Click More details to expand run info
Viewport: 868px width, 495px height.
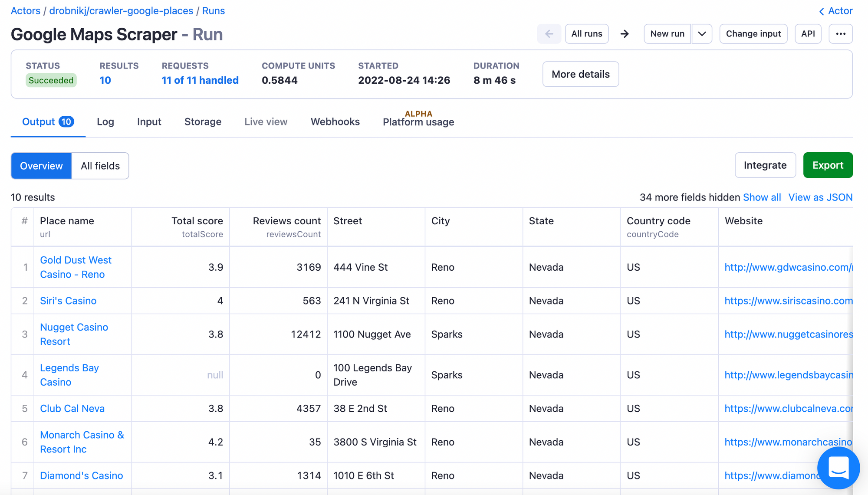click(580, 74)
